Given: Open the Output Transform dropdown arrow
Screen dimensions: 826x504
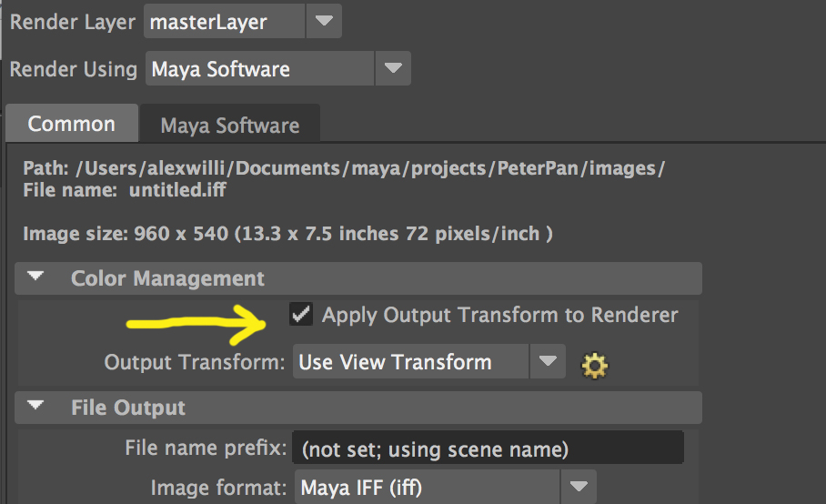Looking at the screenshot, I should click(x=548, y=361).
